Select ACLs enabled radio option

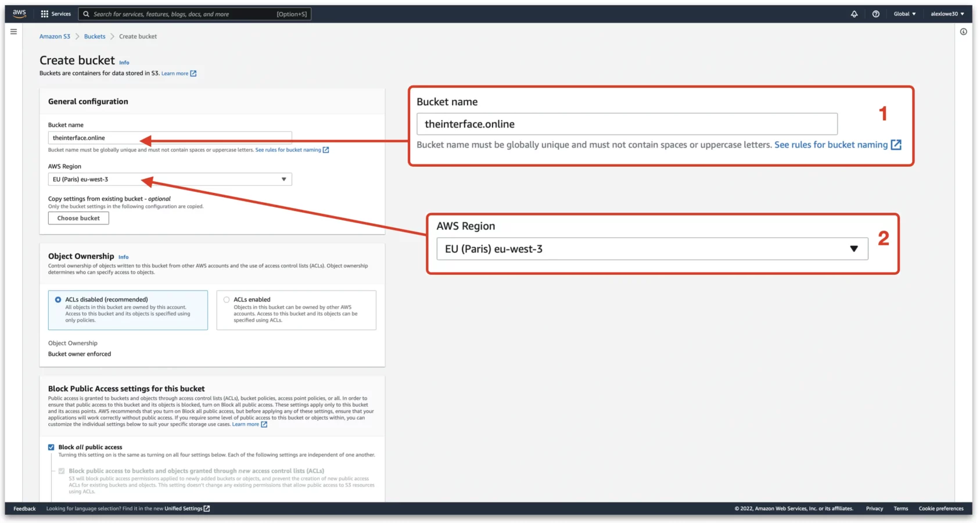point(227,300)
